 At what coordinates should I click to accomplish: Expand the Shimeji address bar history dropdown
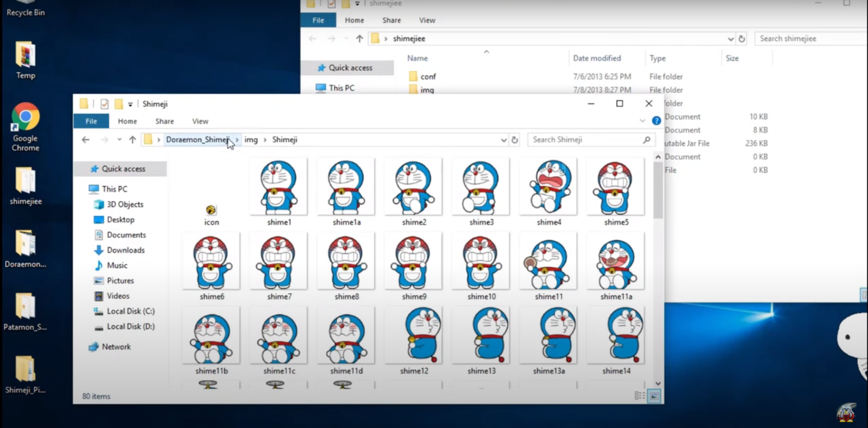pyautogui.click(x=504, y=140)
